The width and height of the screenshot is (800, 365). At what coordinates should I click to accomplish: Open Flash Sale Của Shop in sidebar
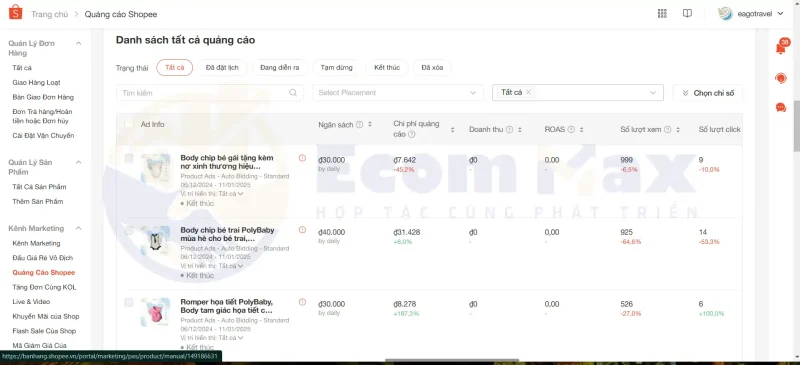(x=44, y=331)
